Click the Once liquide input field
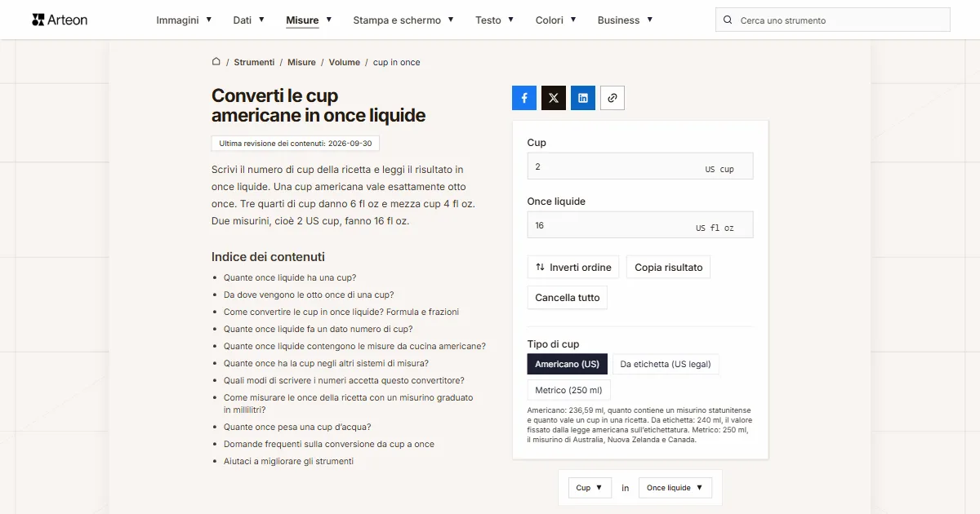This screenshot has height=514, width=980. pos(640,225)
